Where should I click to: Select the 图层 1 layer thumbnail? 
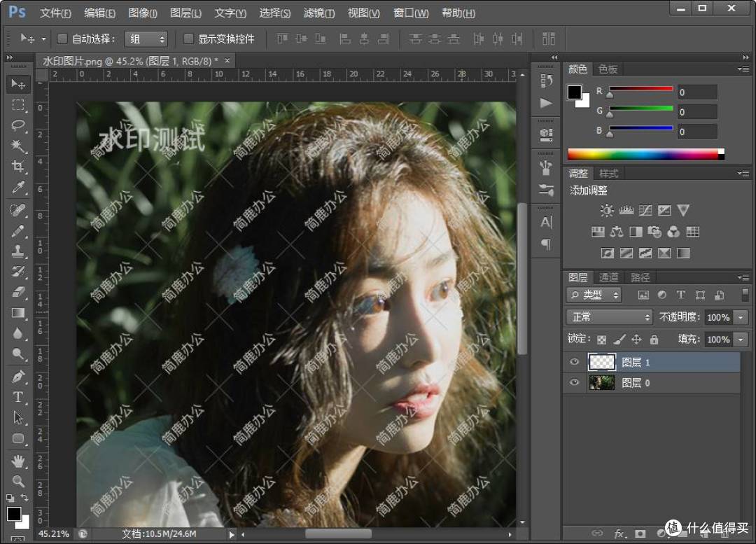click(602, 362)
